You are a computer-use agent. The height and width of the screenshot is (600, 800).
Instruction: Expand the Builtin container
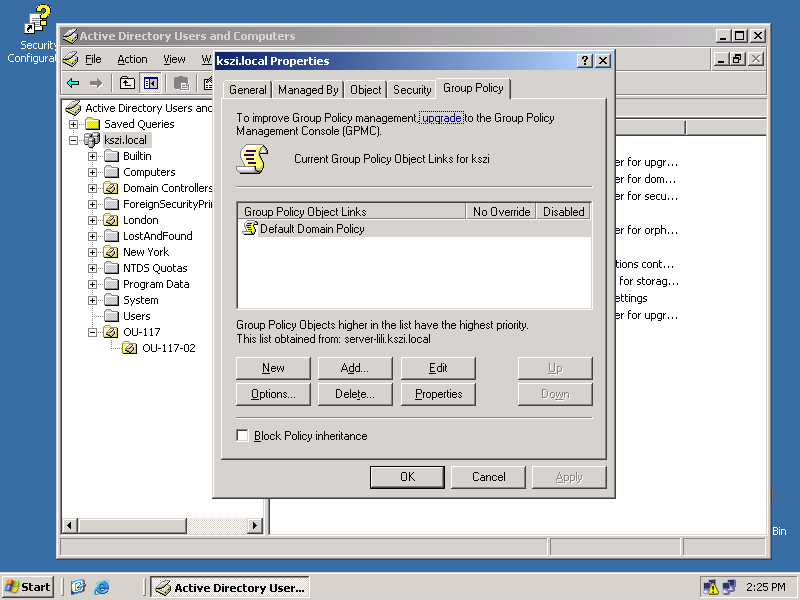click(x=92, y=156)
